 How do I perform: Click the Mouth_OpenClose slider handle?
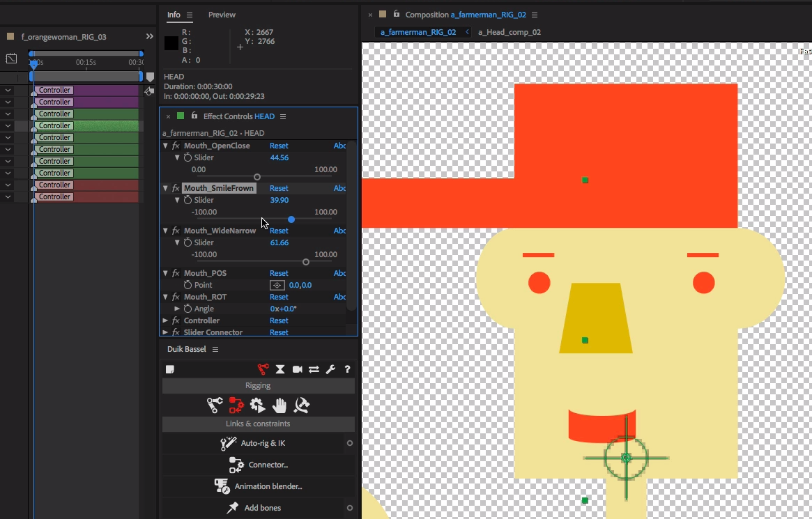[257, 177]
